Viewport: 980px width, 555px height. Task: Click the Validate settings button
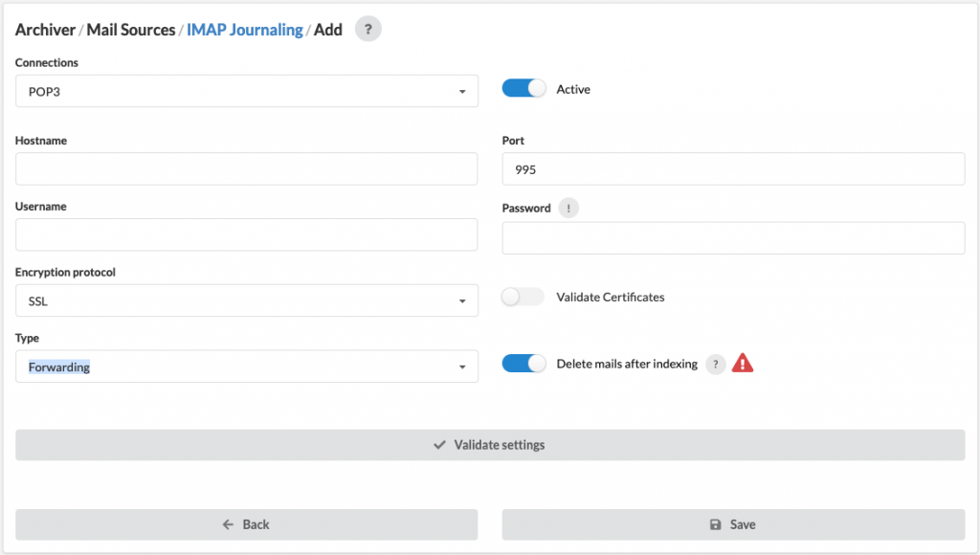490,445
